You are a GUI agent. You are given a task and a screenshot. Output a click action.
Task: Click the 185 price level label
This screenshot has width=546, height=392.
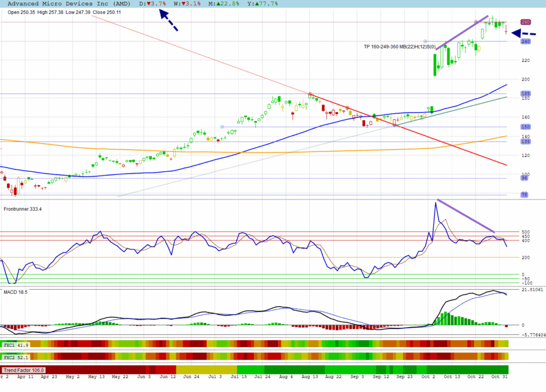pos(525,94)
